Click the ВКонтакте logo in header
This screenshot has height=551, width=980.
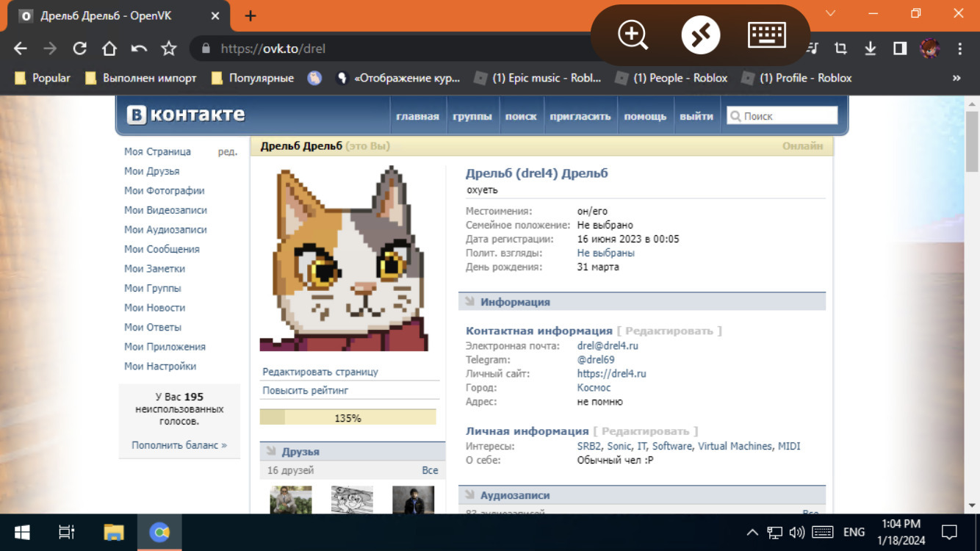[186, 115]
